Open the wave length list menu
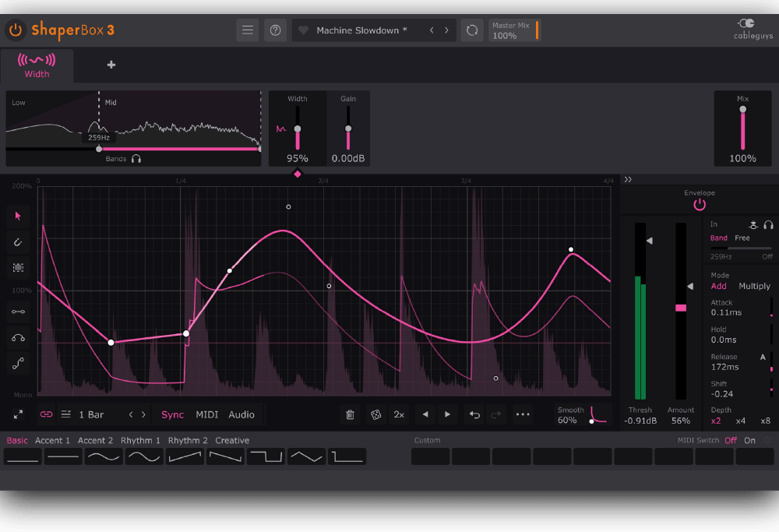The height and width of the screenshot is (532, 779). coord(65,414)
